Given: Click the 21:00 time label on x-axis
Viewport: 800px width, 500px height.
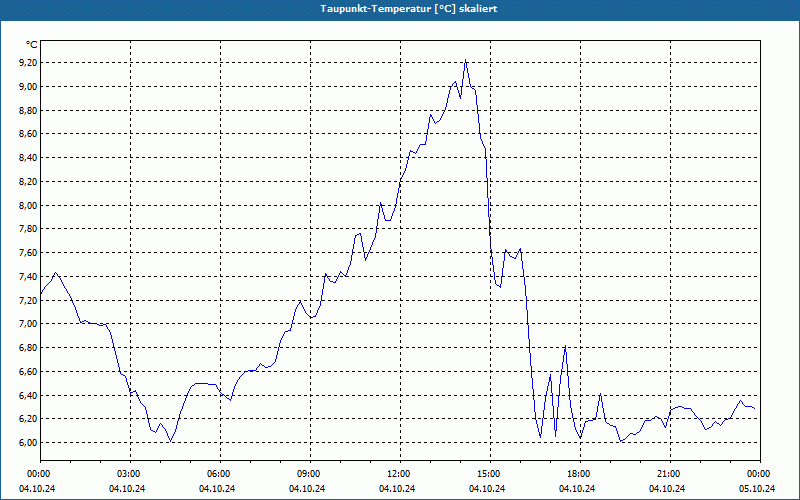Looking at the screenshot, I should 669,474.
